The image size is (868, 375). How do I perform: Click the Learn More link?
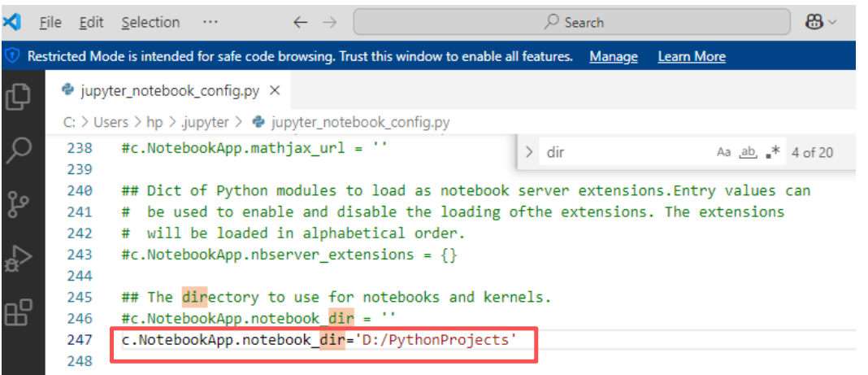click(692, 56)
